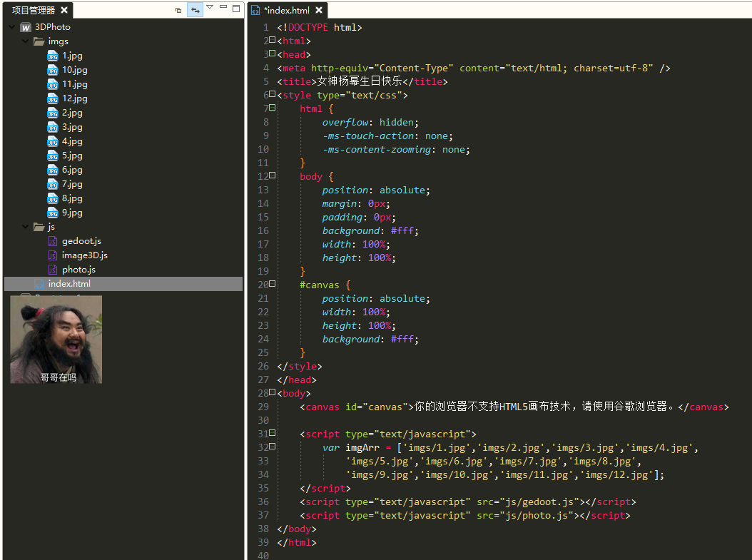752x560 pixels.
Task: Select the 8.jpg file icon
Action: (53, 199)
